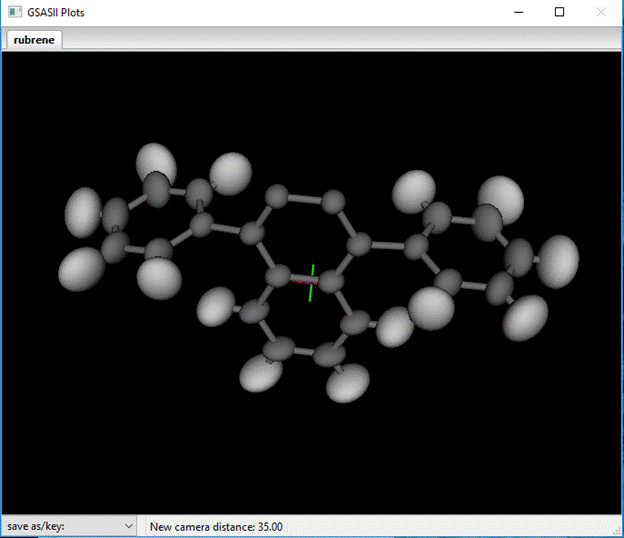Click the red axis line beside green marker
The width and height of the screenshot is (624, 538).
[x=301, y=282]
